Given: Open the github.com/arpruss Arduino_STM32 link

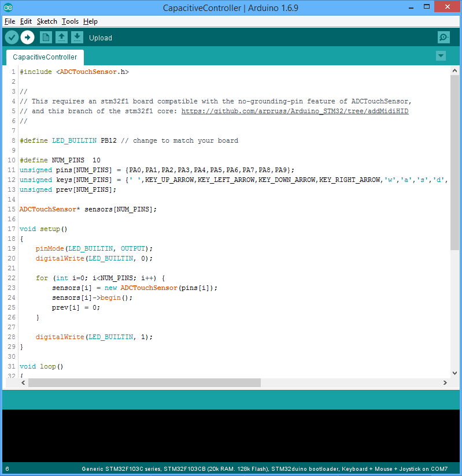Looking at the screenshot, I should click(x=295, y=111).
